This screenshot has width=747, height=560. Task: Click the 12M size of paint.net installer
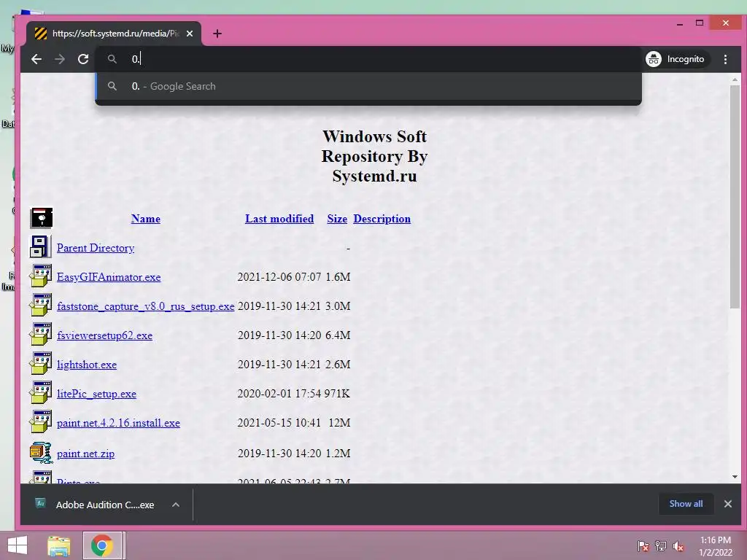[340, 423]
